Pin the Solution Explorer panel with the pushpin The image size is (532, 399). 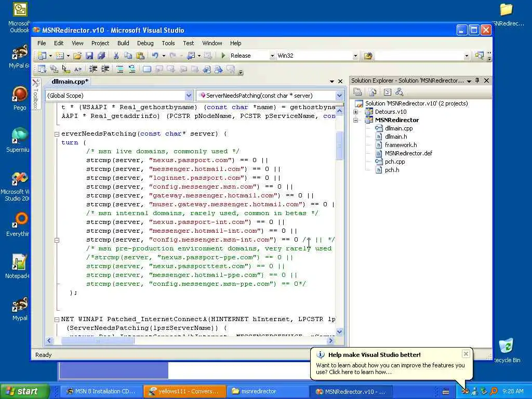point(477,81)
